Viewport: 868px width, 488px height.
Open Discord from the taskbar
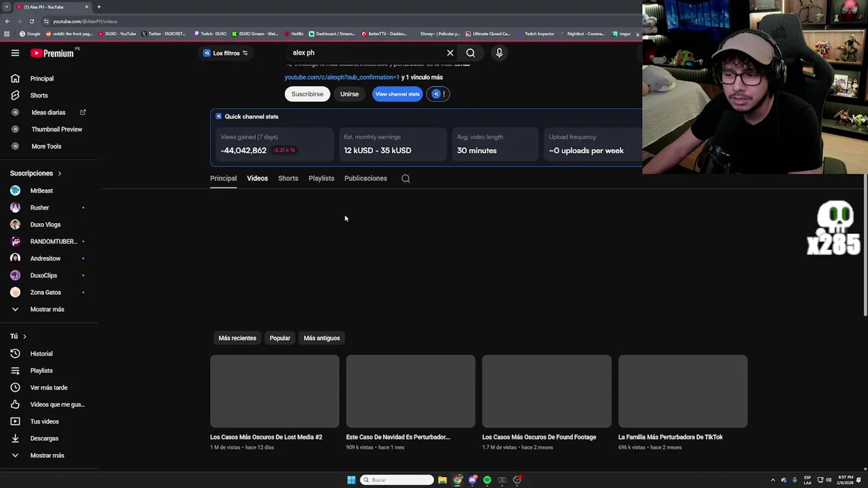coord(473,480)
